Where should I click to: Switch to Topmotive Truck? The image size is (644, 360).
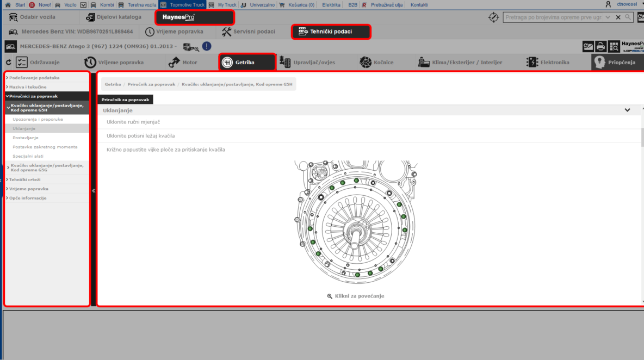tap(187, 5)
